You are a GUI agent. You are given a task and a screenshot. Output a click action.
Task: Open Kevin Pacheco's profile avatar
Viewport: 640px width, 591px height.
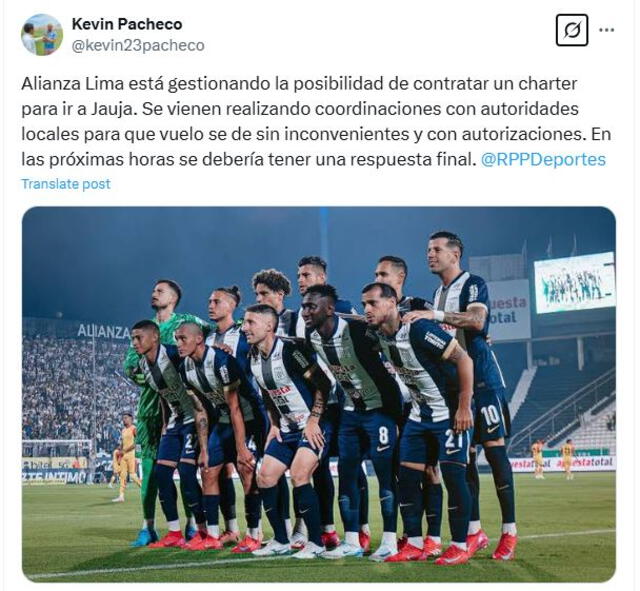[x=42, y=35]
